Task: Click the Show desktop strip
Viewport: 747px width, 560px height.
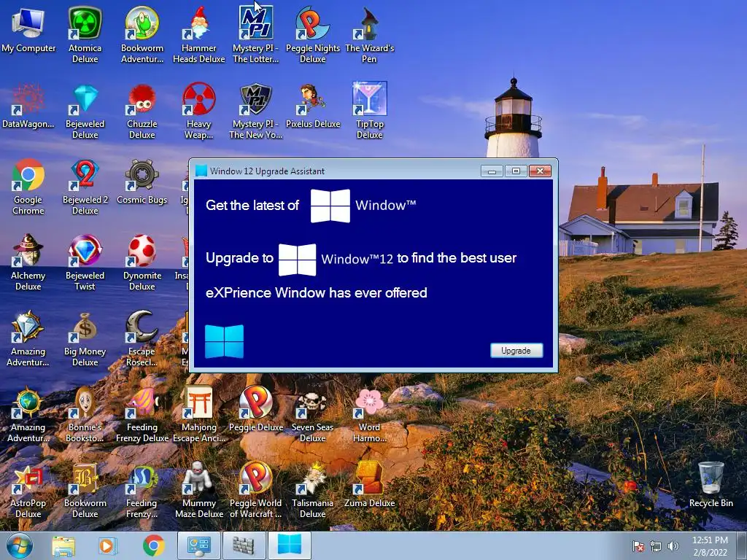Action: tap(743, 545)
